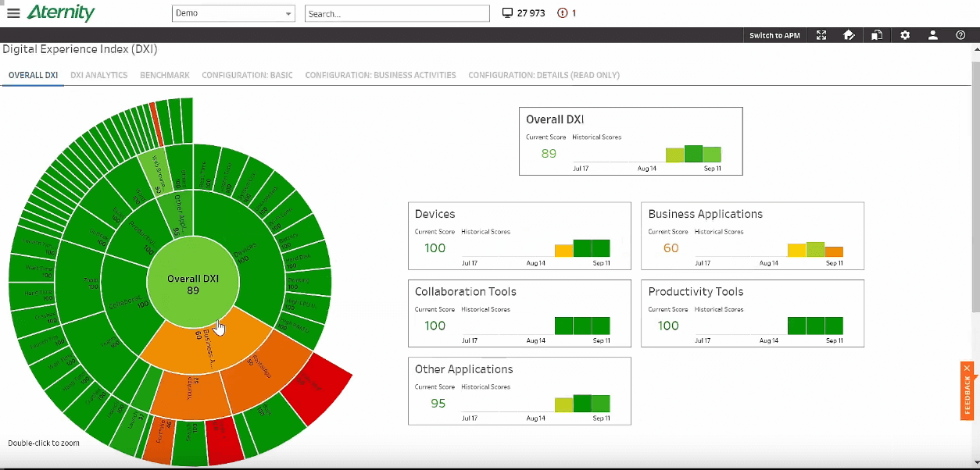This screenshot has width=980, height=470.
Task: Click the Overall DXI center circle
Action: pyautogui.click(x=192, y=281)
